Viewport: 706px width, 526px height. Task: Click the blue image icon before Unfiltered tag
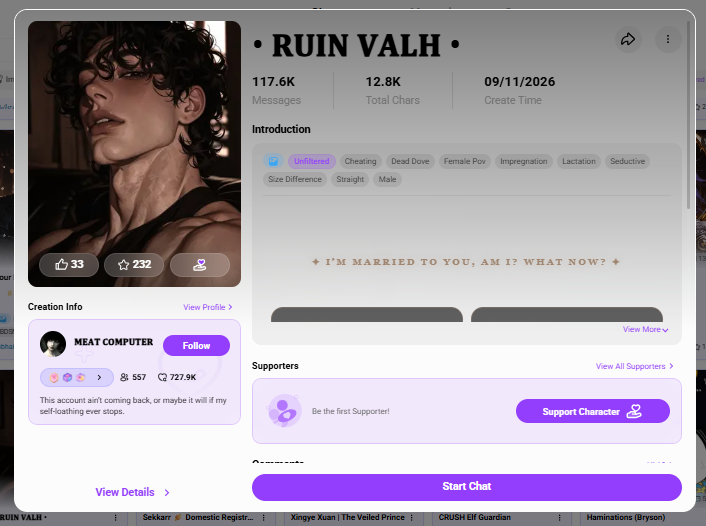point(273,161)
